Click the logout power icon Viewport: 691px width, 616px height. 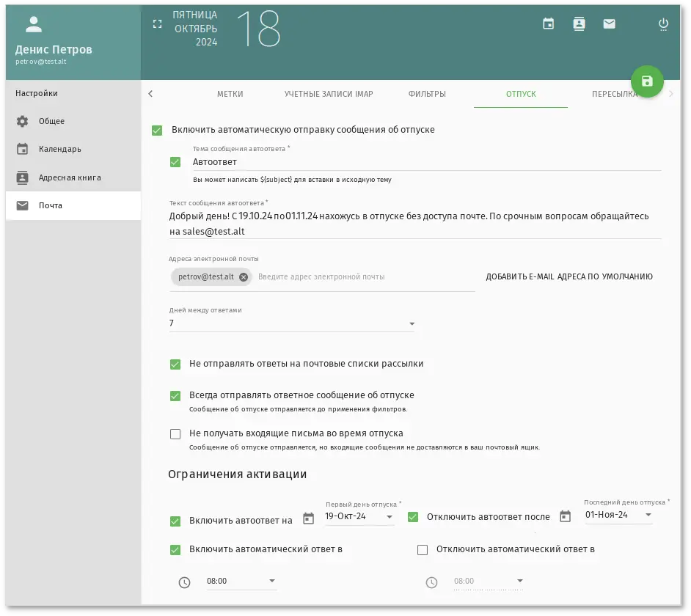coord(663,23)
